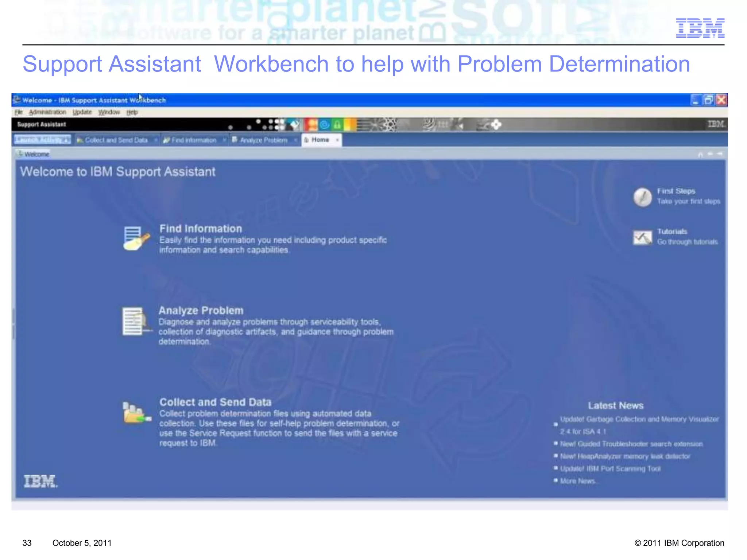Click the Home tab icon

pos(306,140)
